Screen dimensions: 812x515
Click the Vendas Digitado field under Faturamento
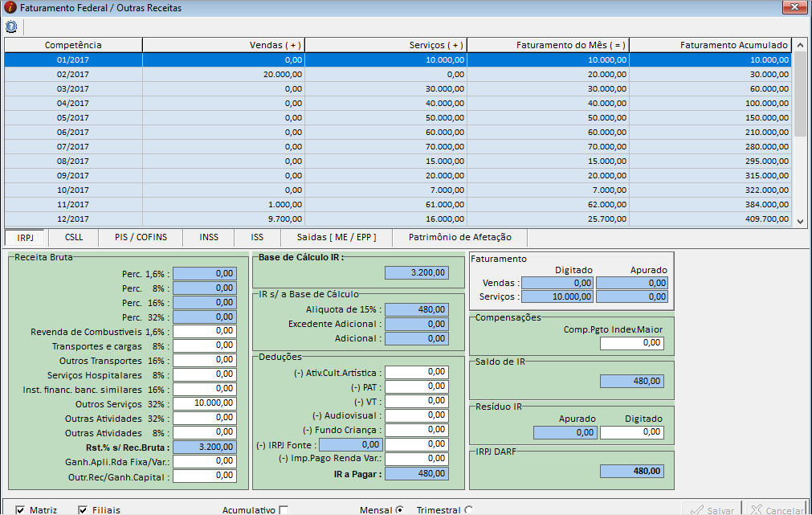click(557, 283)
